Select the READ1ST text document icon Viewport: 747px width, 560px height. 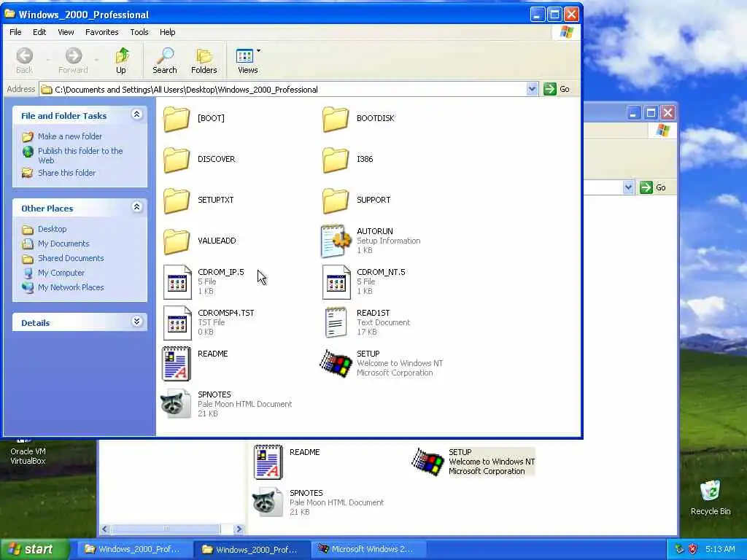(x=336, y=322)
